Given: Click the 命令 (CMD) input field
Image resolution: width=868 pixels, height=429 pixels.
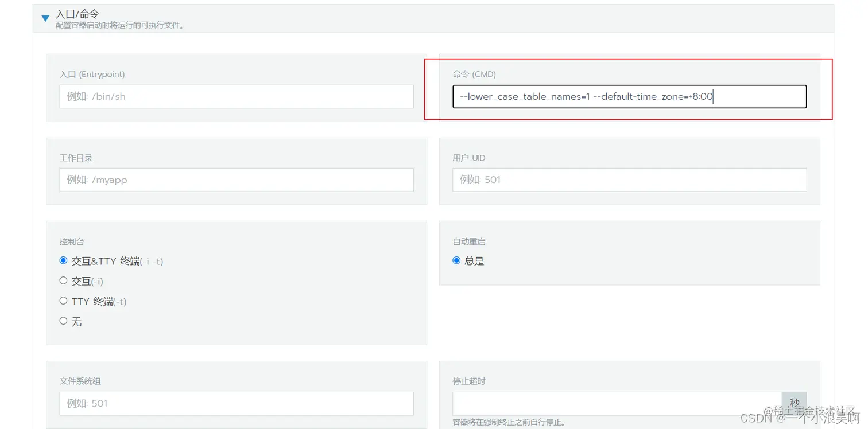Looking at the screenshot, I should click(629, 96).
